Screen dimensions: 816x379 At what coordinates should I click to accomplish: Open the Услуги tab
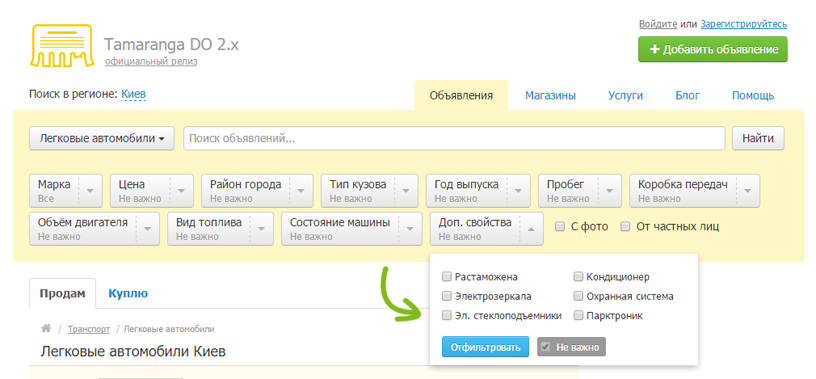pos(626,96)
